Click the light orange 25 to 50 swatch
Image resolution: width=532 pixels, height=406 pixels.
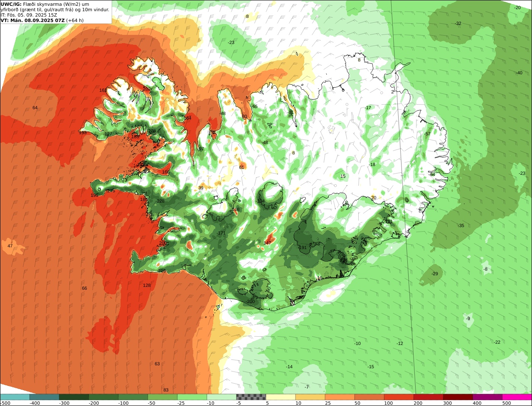click(x=340, y=397)
